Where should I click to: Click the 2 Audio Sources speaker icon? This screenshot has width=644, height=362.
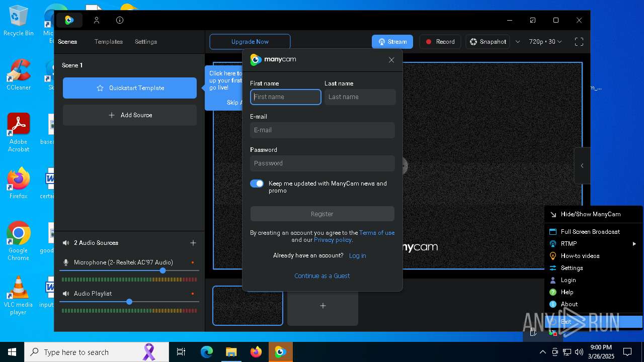[66, 243]
